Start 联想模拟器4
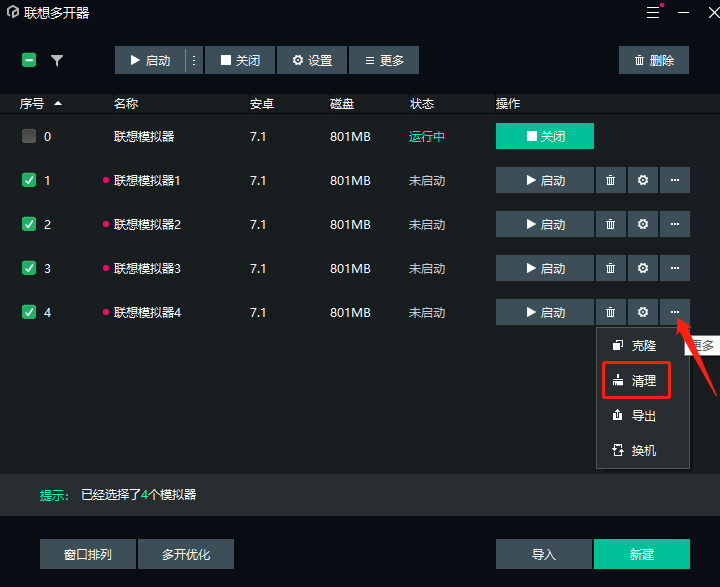Viewport: 720px width, 587px height. [545, 312]
